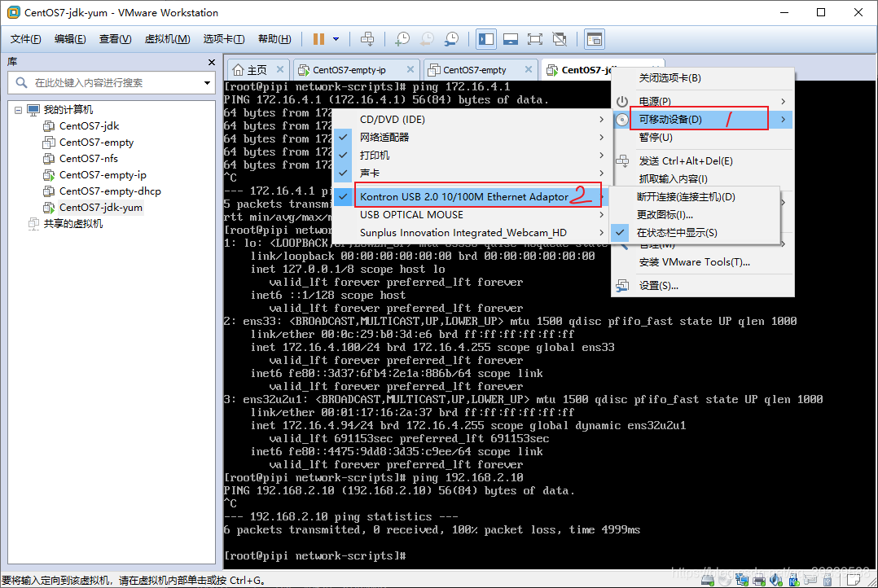Click the sound card status bar icon
The image size is (878, 588).
coord(776,580)
